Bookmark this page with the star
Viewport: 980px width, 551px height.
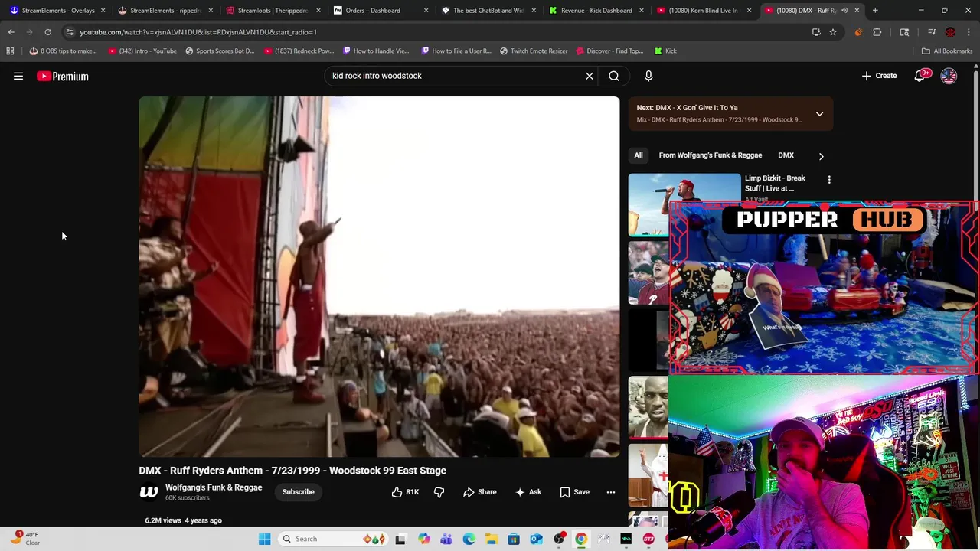(833, 32)
